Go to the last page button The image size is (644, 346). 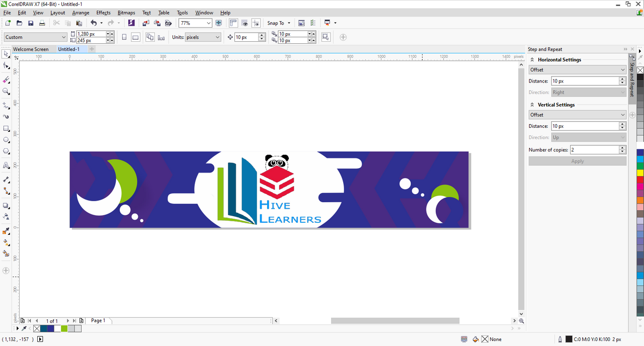tap(74, 320)
